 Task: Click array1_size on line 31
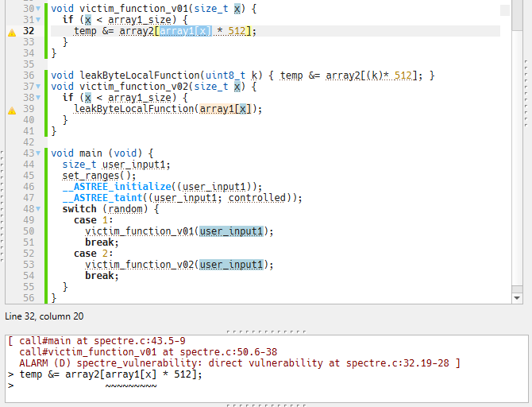140,20
